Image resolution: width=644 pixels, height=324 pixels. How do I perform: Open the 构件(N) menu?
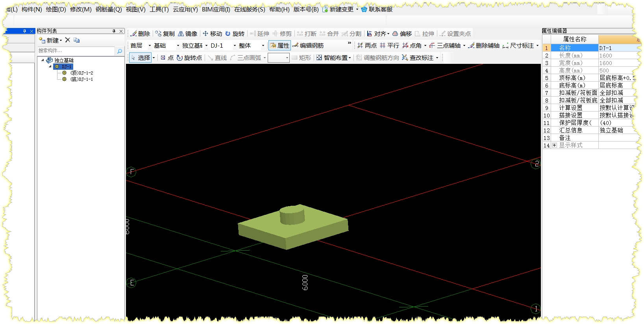pyautogui.click(x=31, y=9)
